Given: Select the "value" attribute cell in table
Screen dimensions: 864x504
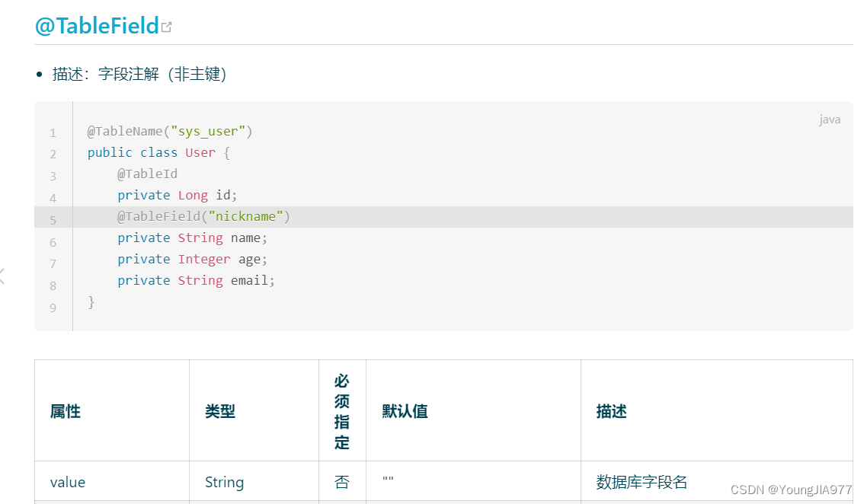Looking at the screenshot, I should pyautogui.click(x=68, y=482).
